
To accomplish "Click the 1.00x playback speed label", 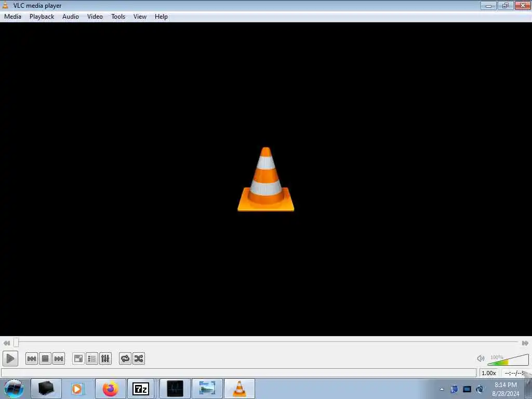I will click(488, 373).
